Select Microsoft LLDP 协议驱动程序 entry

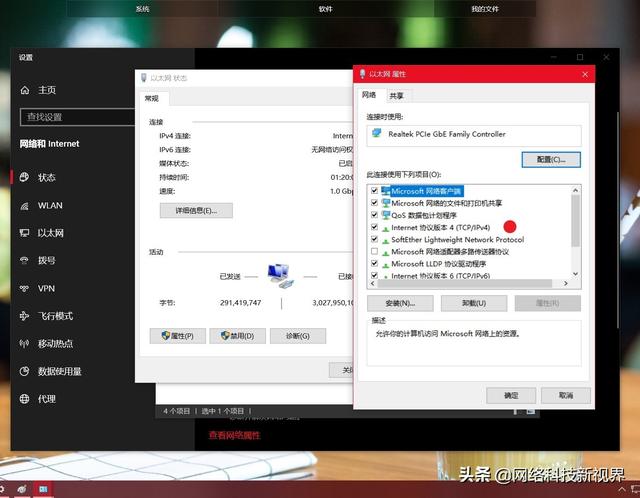[x=439, y=264]
